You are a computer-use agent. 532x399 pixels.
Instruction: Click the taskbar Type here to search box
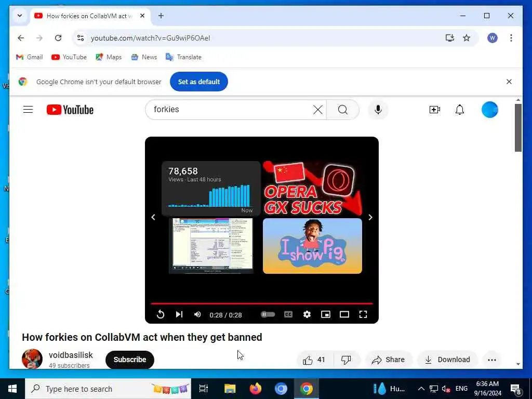(108, 389)
